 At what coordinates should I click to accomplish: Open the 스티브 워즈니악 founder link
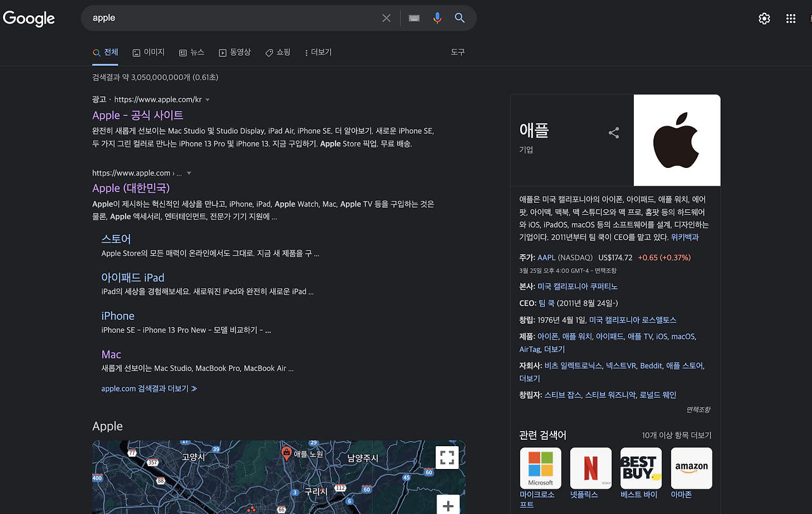610,395
